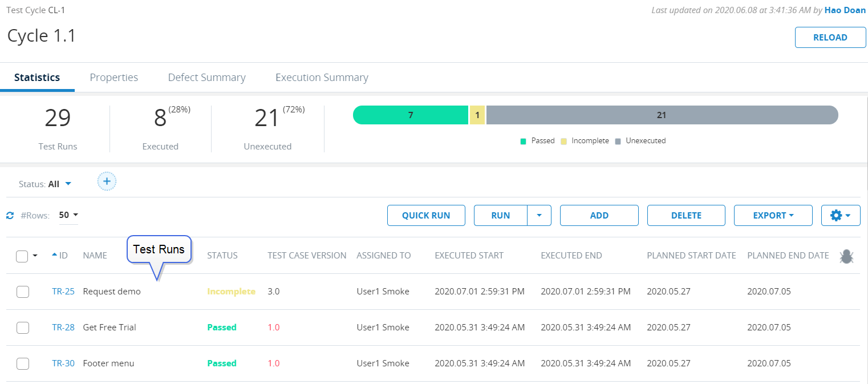
Task: Check the TR-30 Footer menu row
Action: coord(23,363)
